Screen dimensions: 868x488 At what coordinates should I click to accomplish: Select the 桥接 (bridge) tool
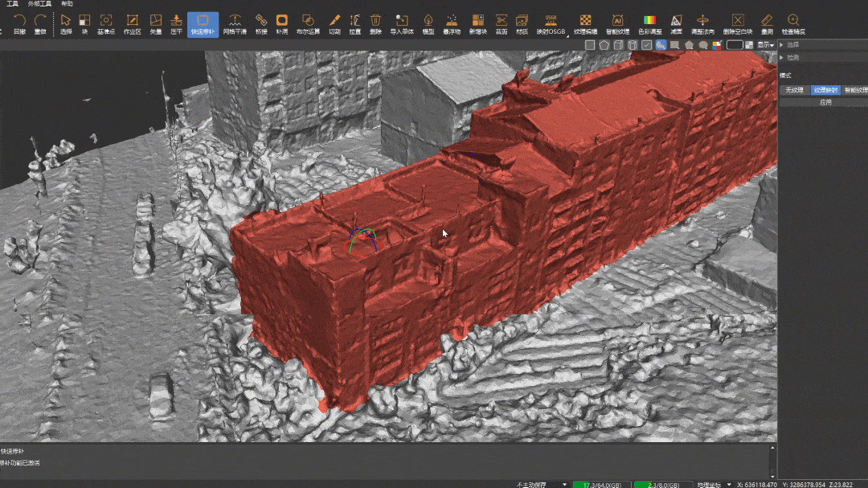(x=260, y=23)
